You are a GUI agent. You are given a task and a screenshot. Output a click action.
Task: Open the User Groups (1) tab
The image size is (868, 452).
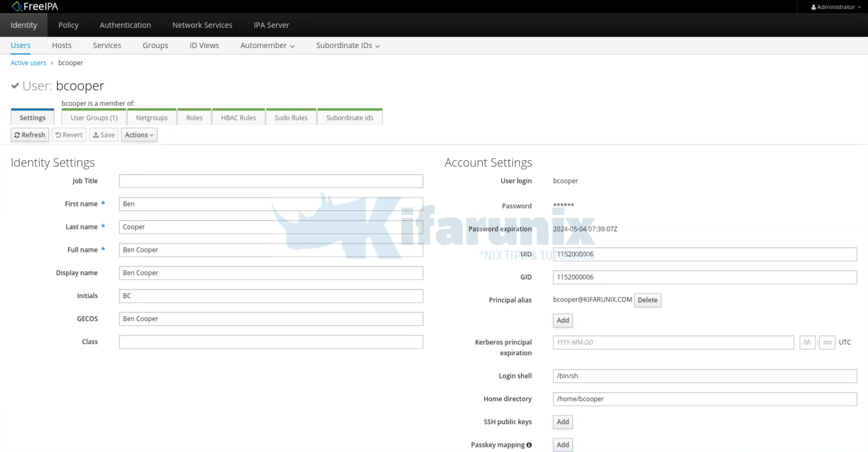93,117
